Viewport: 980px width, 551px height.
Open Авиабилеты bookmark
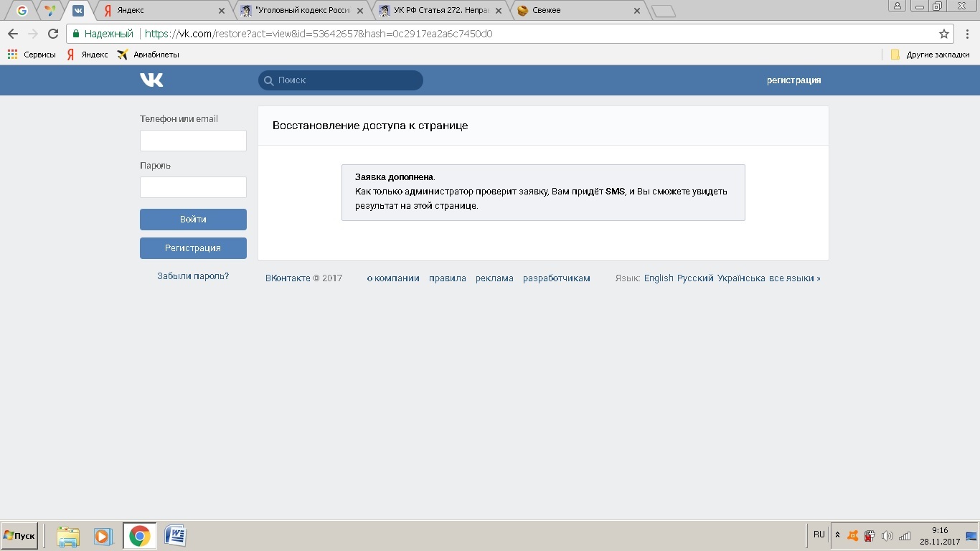[x=148, y=55]
